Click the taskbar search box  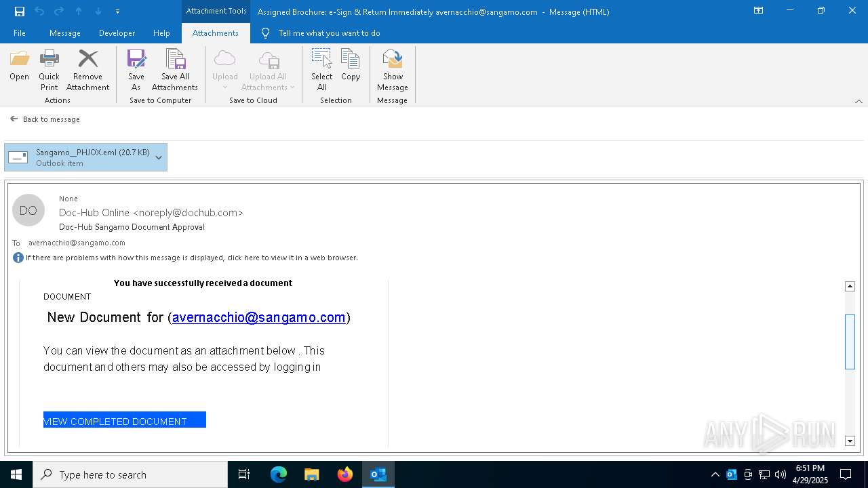click(130, 474)
